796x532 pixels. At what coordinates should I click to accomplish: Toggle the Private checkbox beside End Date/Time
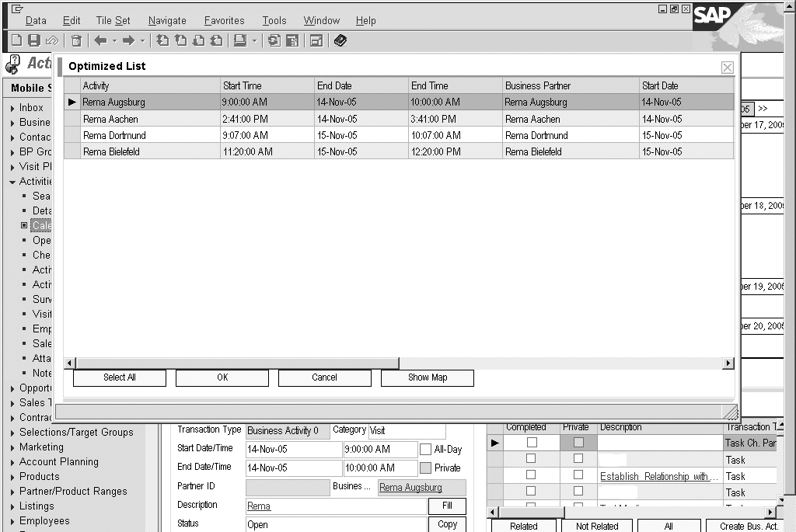click(x=425, y=468)
